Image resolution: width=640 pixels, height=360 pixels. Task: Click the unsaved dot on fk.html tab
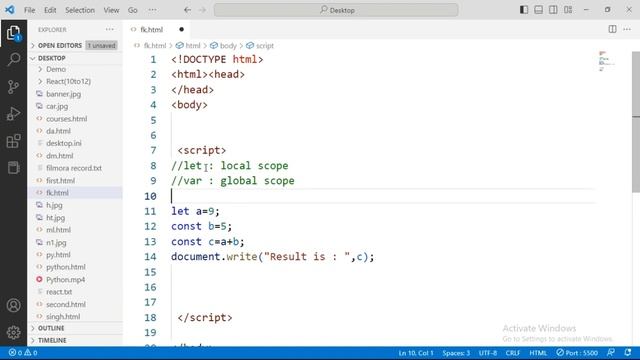(x=182, y=29)
